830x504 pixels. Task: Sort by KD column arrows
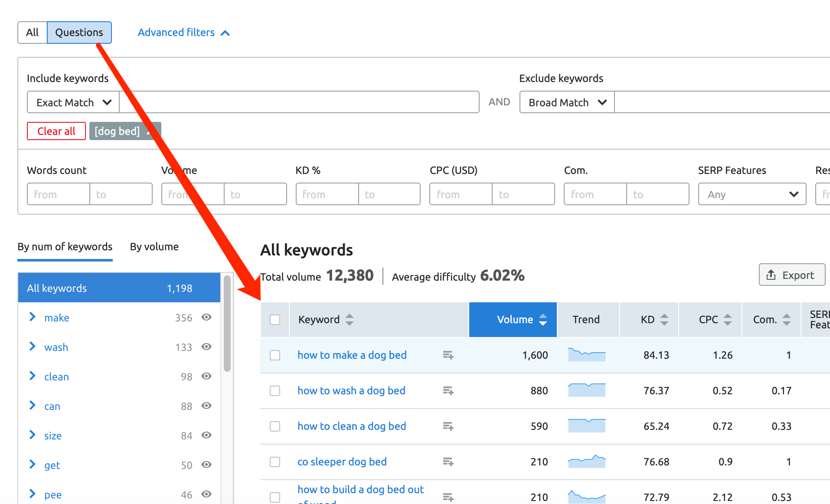point(664,320)
